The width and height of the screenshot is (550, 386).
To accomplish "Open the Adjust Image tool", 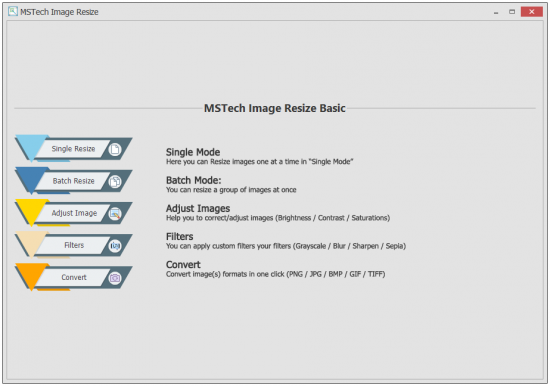I will tap(74, 213).
